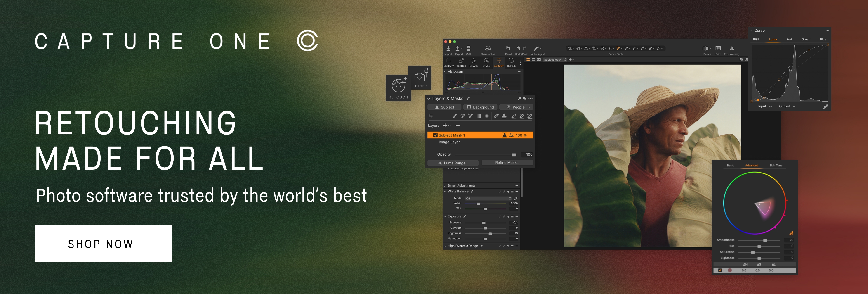The image size is (868, 294).
Task: Switch to the Style tool tab
Action: point(486,62)
